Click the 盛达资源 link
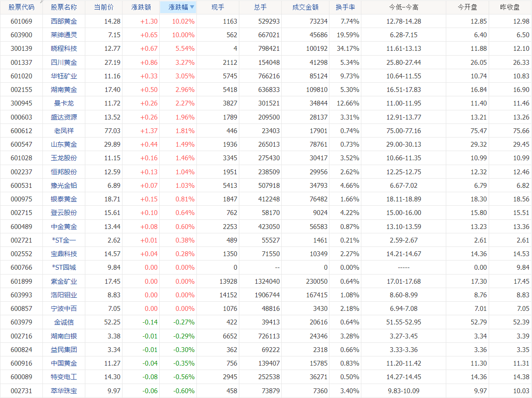The height and width of the screenshot is (398, 532). tap(64, 117)
